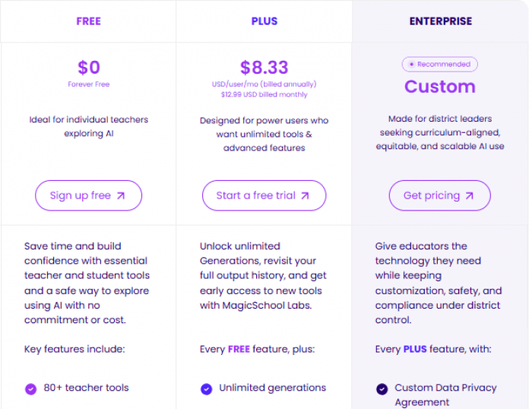The width and height of the screenshot is (532, 409).
Task: Click the arrow icon in Start a free trial
Action: pos(305,195)
